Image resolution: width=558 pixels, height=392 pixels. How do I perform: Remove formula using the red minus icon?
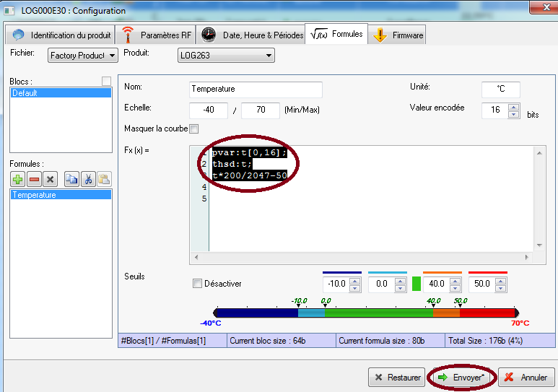tap(34, 179)
